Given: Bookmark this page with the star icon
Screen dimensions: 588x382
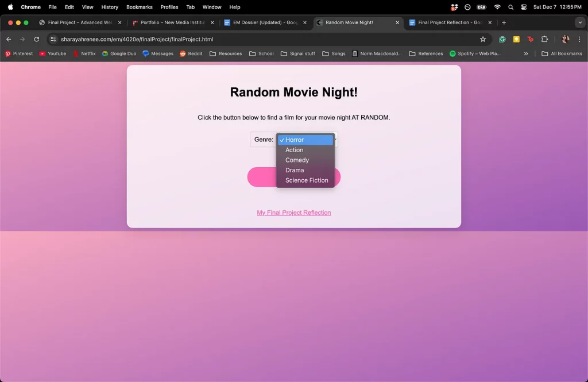Looking at the screenshot, I should click(483, 39).
